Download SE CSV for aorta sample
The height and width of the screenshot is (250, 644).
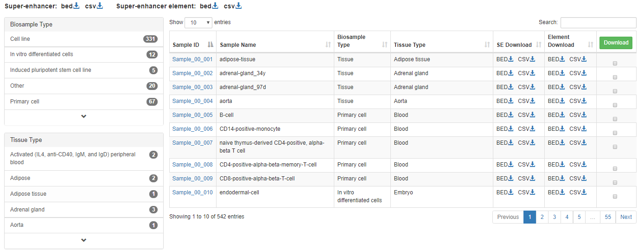(527, 101)
